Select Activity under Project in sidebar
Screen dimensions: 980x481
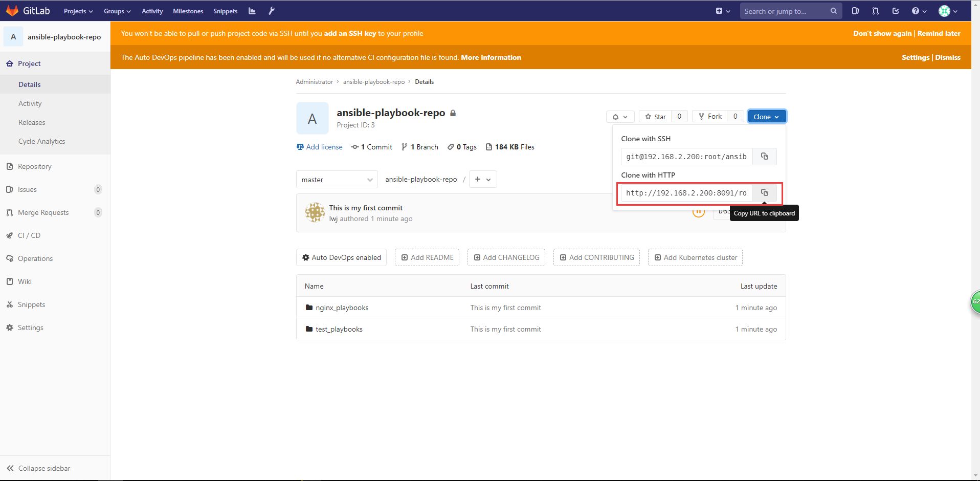pos(55,103)
